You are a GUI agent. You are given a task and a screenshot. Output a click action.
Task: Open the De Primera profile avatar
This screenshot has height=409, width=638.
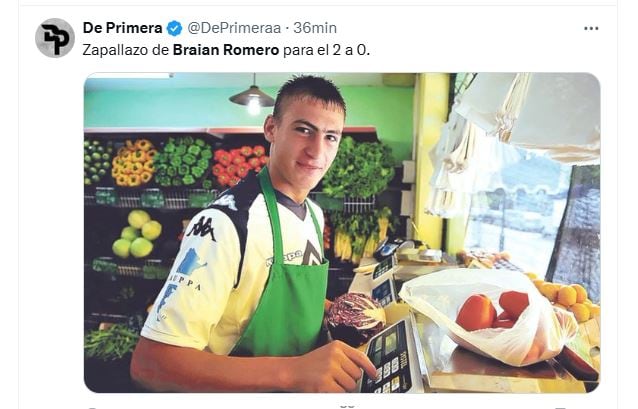click(55, 38)
